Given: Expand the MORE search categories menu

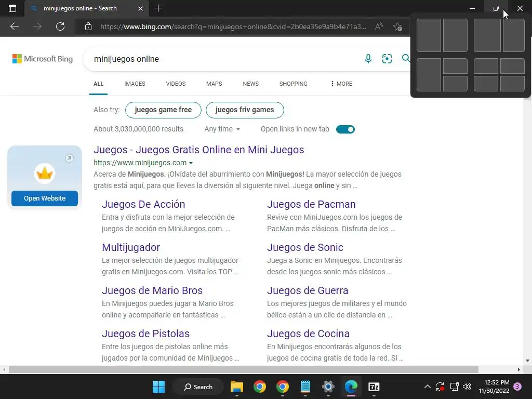Looking at the screenshot, I should click(x=341, y=84).
